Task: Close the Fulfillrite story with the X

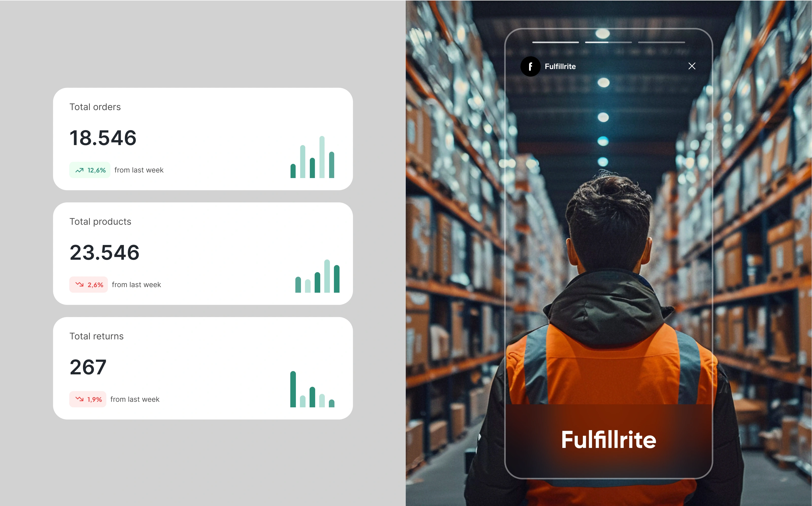Action: tap(691, 66)
